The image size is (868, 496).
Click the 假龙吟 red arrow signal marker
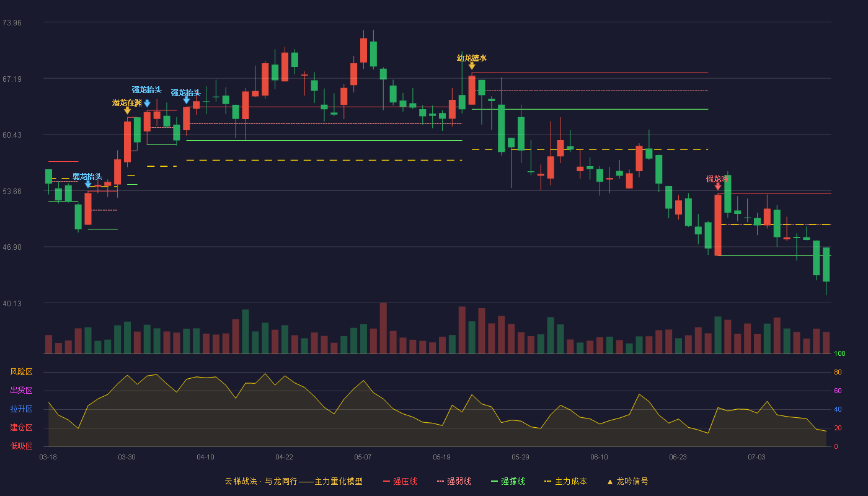tap(718, 186)
